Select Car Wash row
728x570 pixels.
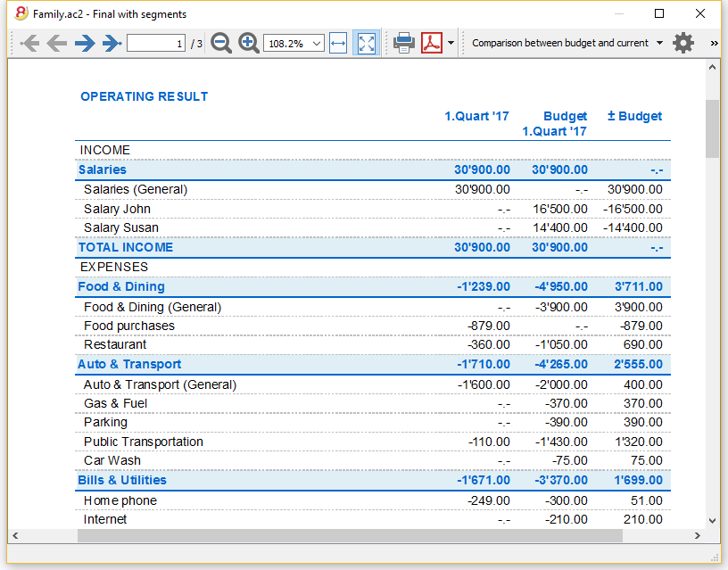(373, 460)
